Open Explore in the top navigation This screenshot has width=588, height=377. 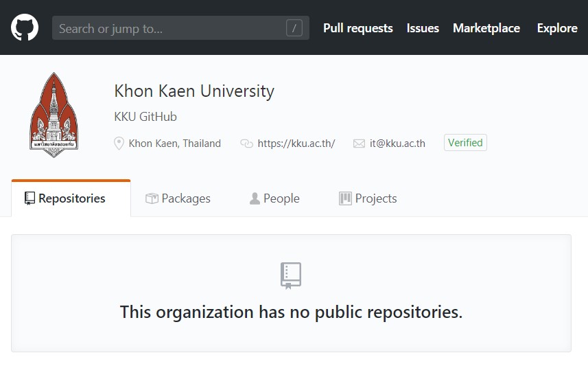point(557,28)
